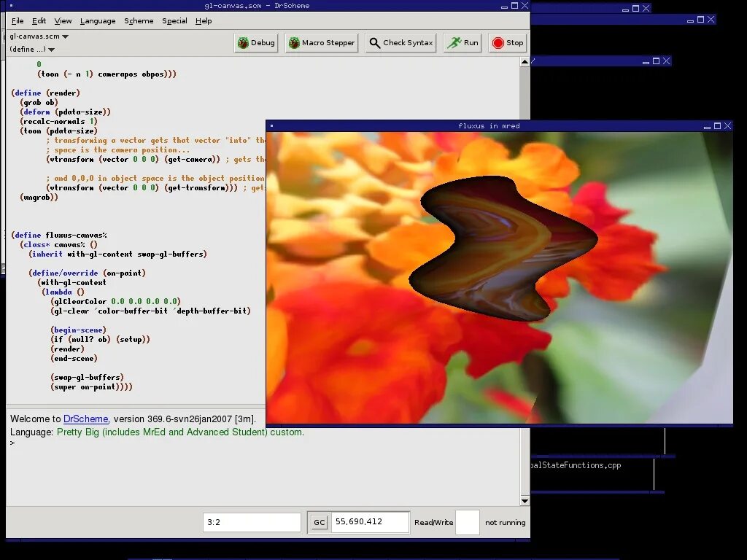Open the (define ...) definitions dropdown
Viewport: 747px width, 560px height.
coord(32,49)
